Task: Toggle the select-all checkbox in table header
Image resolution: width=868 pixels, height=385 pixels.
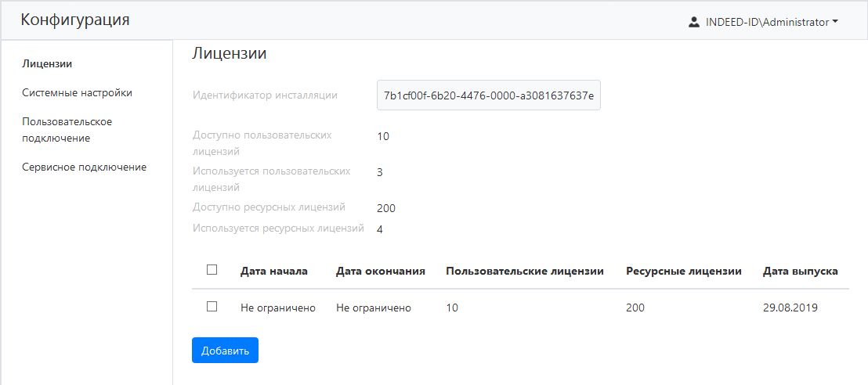Action: (x=212, y=270)
